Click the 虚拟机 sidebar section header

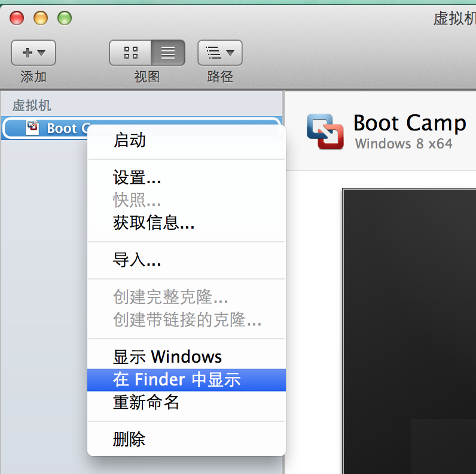tap(32, 106)
